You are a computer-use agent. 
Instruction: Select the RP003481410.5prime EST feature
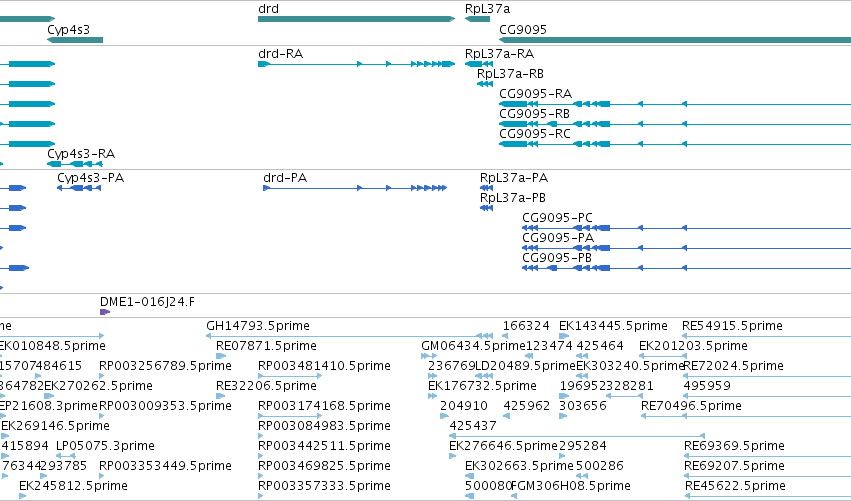click(x=290, y=376)
